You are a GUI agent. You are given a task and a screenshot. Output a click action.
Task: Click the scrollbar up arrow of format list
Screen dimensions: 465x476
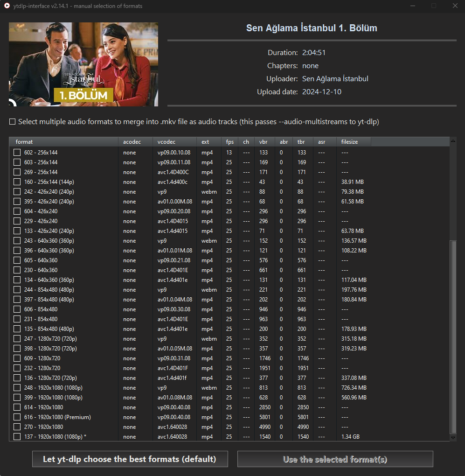tap(453, 140)
